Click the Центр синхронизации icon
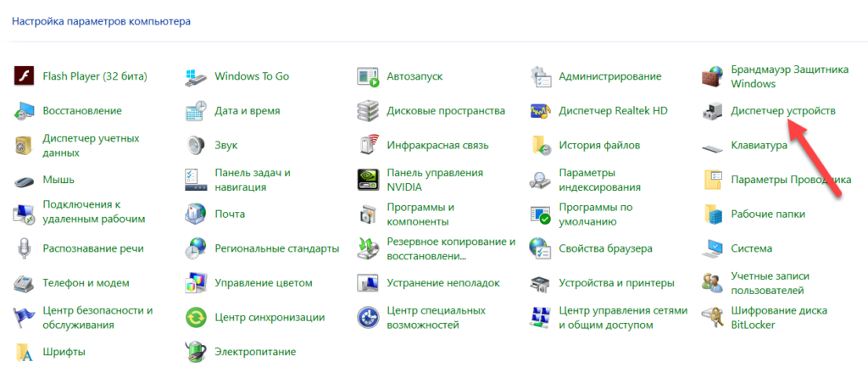The height and width of the screenshot is (378, 868). click(194, 317)
